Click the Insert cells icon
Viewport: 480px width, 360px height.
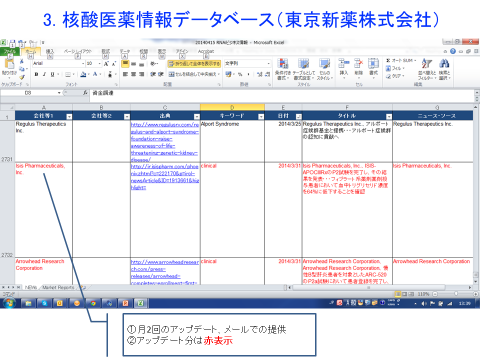[344, 66]
